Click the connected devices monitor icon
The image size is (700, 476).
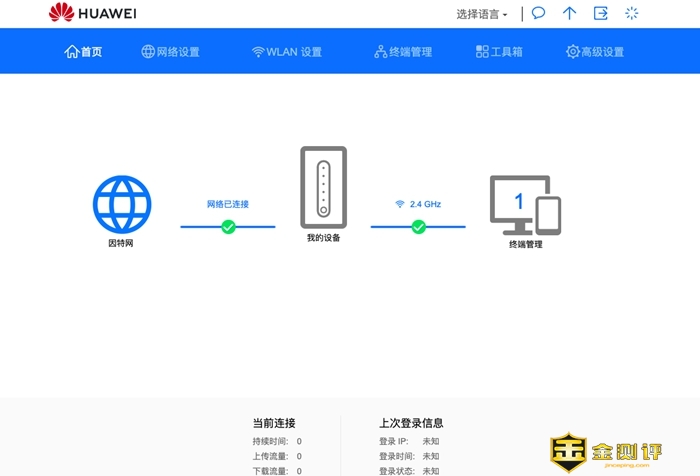524,204
